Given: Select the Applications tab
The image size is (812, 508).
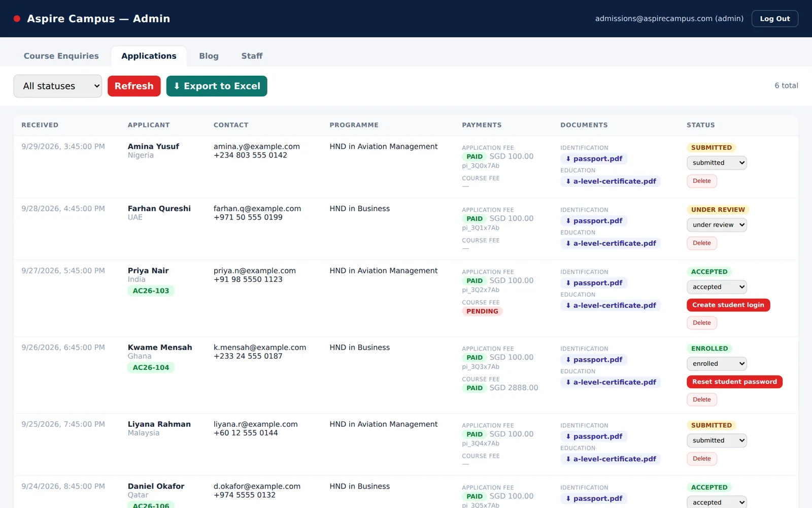Looking at the screenshot, I should tap(149, 56).
